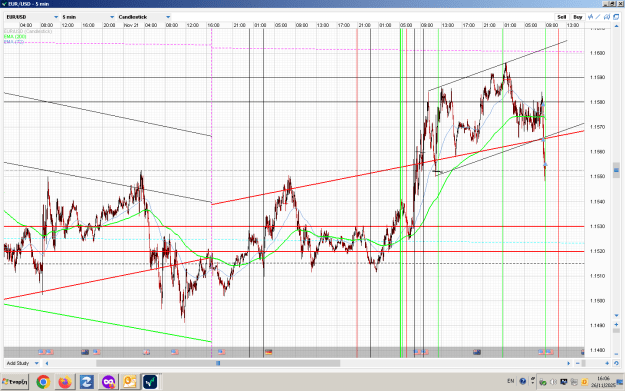The height and width of the screenshot is (391, 625).
Task: Click the time scroll right arrow
Action: (568, 363)
